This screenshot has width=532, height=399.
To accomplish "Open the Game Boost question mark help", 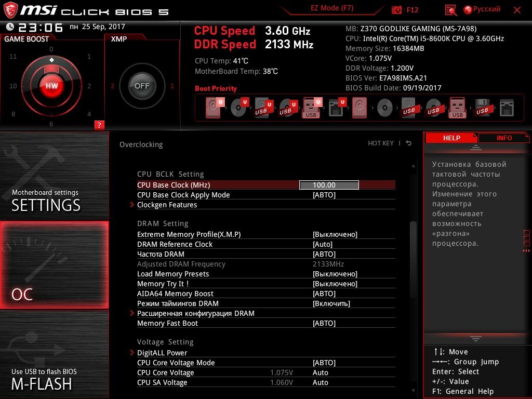I will 99,125.
